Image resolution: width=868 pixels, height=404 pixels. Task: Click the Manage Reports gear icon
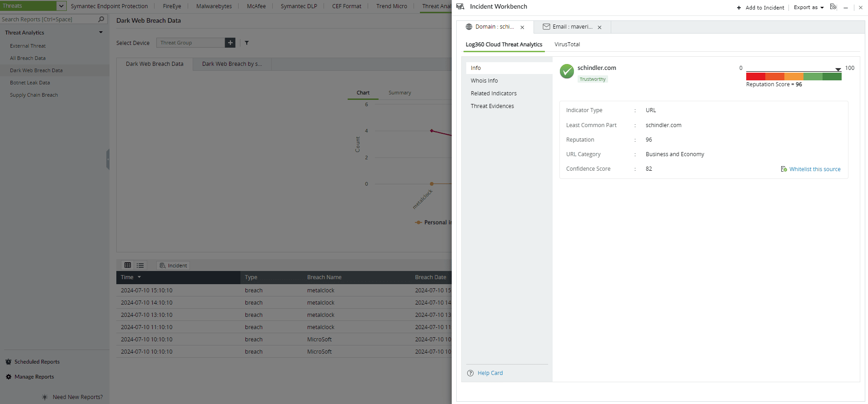point(9,377)
